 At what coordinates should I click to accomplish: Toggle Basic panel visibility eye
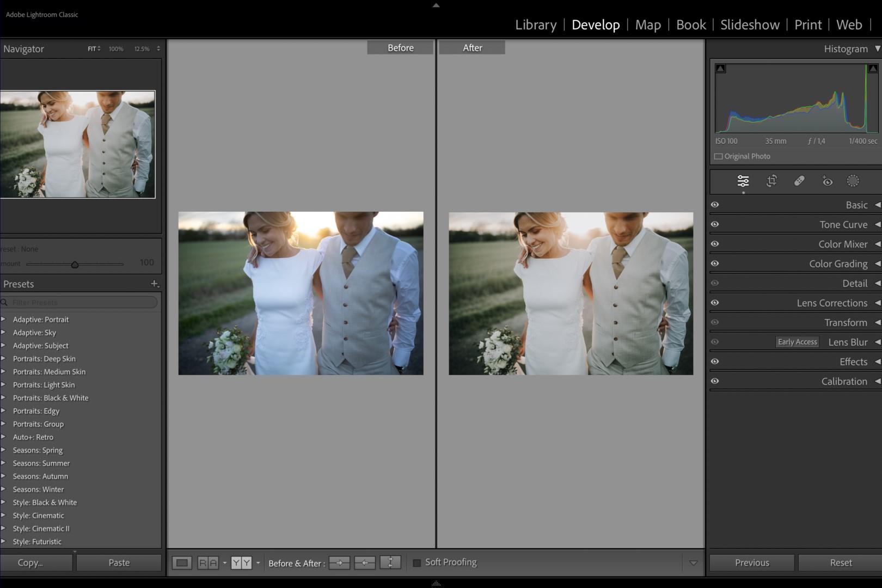click(x=715, y=205)
